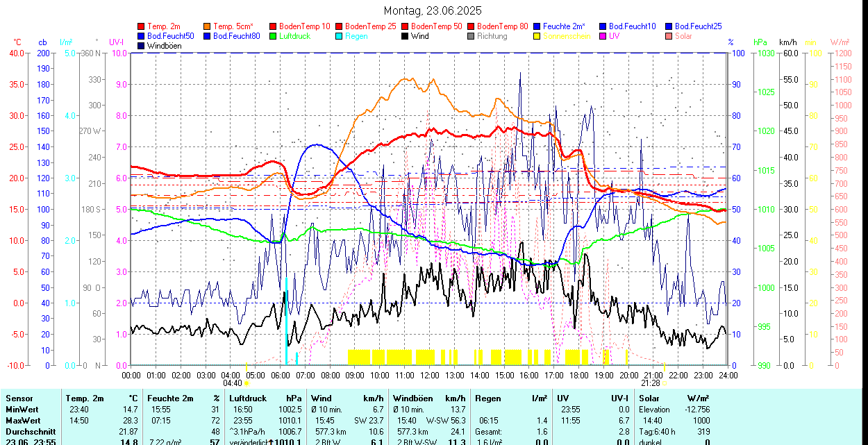The width and height of the screenshot is (868, 445).
Task: Select the Bod.Feucht10 legend swatch
Action: click(x=603, y=26)
